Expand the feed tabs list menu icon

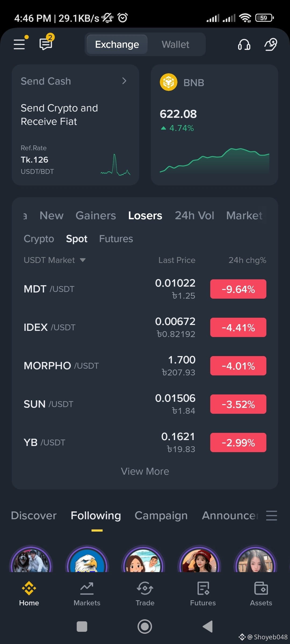271,515
